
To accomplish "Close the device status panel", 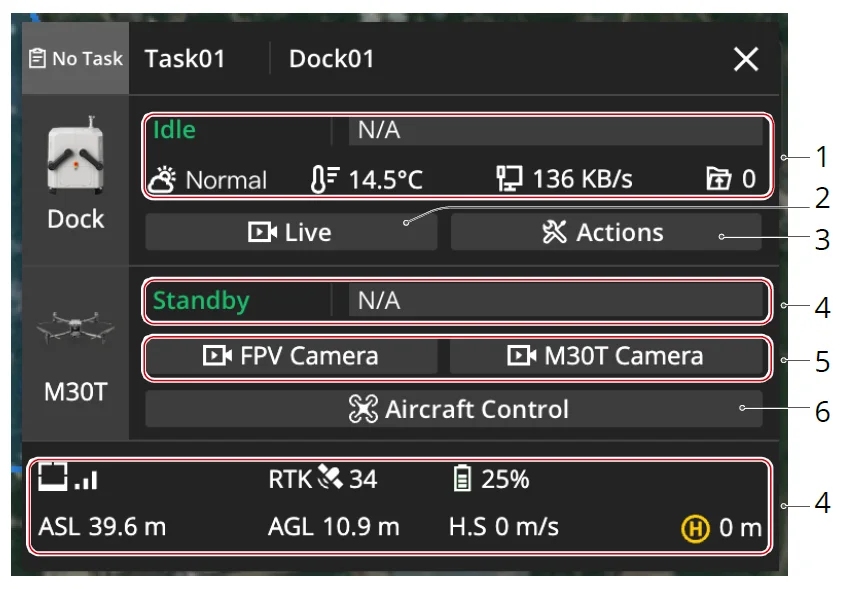I will pos(746,60).
